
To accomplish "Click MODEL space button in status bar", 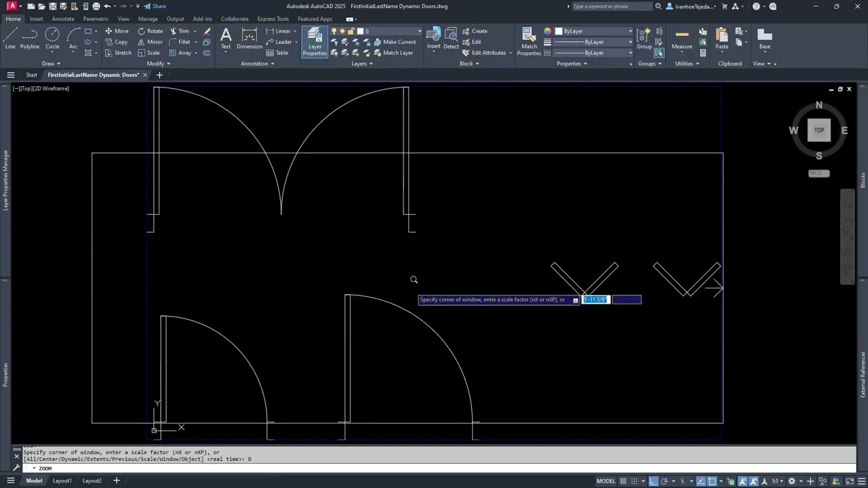I will (606, 481).
